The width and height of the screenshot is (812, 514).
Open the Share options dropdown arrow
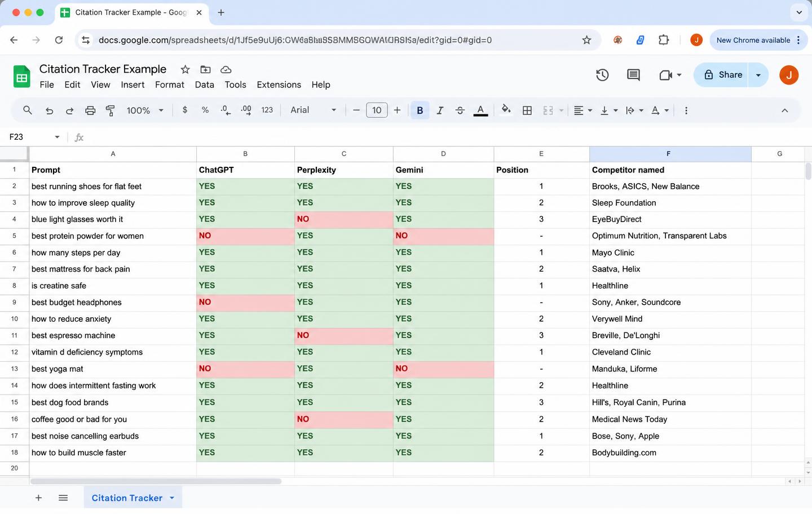[x=758, y=74]
